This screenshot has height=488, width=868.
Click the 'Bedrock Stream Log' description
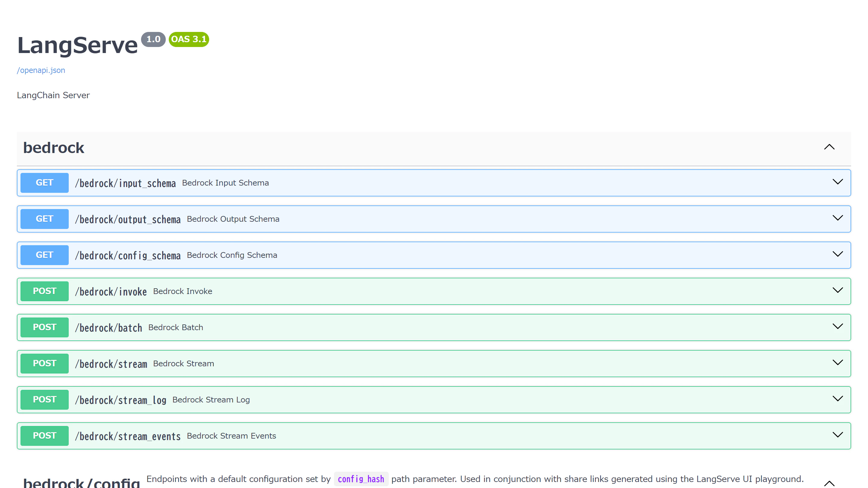point(211,400)
